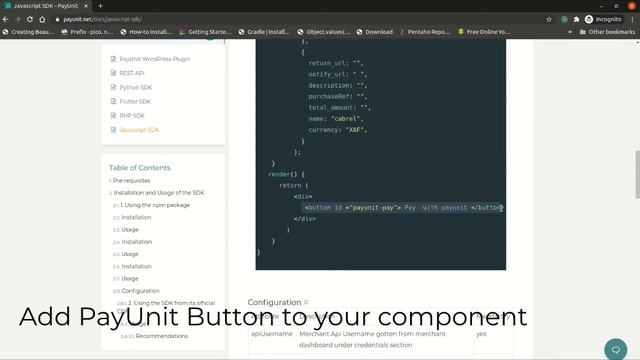Open the Creating Beau... bookmark
Viewport: 640px width, 360px height.
(x=28, y=32)
